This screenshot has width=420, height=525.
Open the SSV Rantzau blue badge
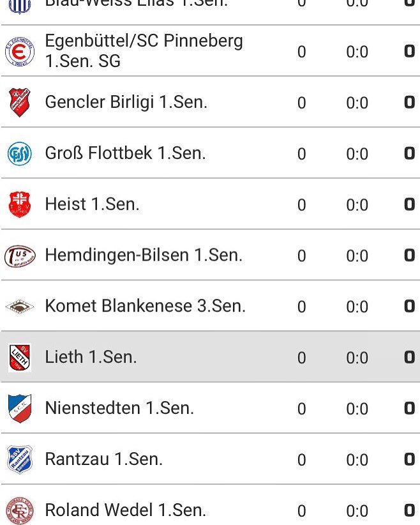pos(20,459)
